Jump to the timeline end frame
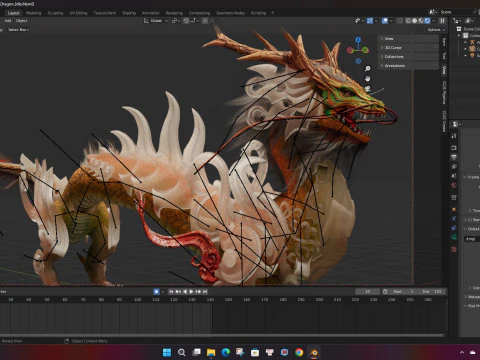480x360 pixels. (x=205, y=292)
